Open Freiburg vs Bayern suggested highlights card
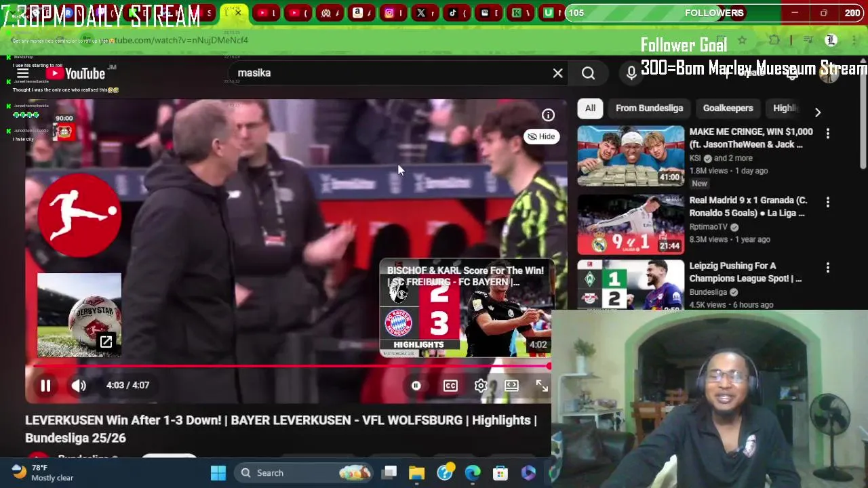Viewport: 868px width, 488px height. click(x=467, y=307)
